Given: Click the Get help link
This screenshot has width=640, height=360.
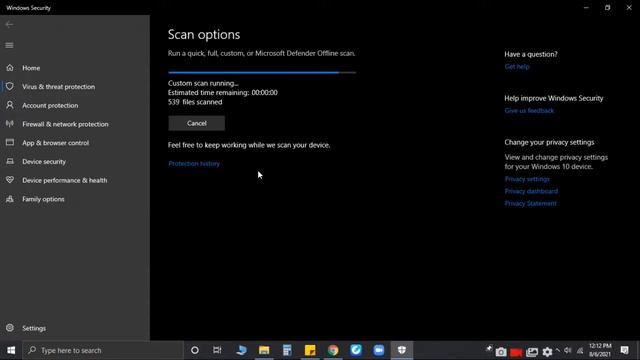Looking at the screenshot, I should click(x=517, y=67).
